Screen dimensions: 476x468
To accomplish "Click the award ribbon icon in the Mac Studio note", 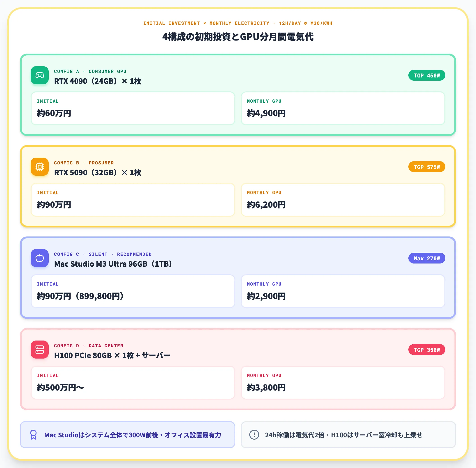I will (x=33, y=435).
